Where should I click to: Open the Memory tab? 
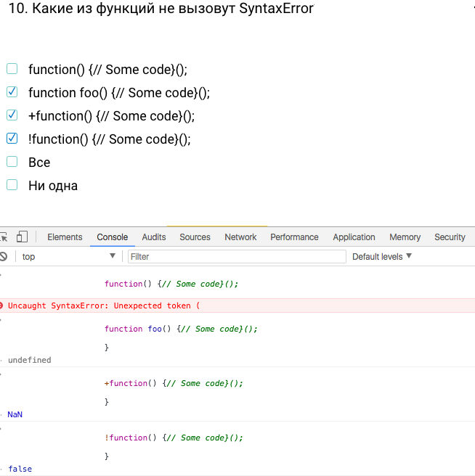405,237
